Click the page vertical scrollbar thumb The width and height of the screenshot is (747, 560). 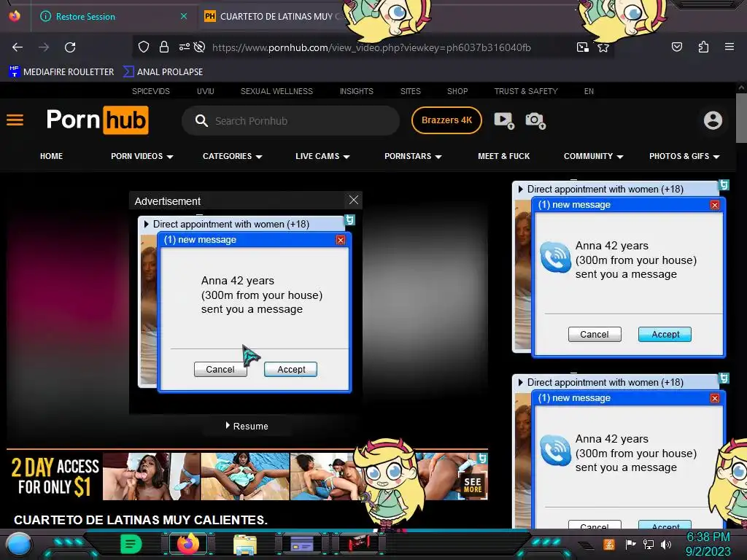tap(741, 117)
